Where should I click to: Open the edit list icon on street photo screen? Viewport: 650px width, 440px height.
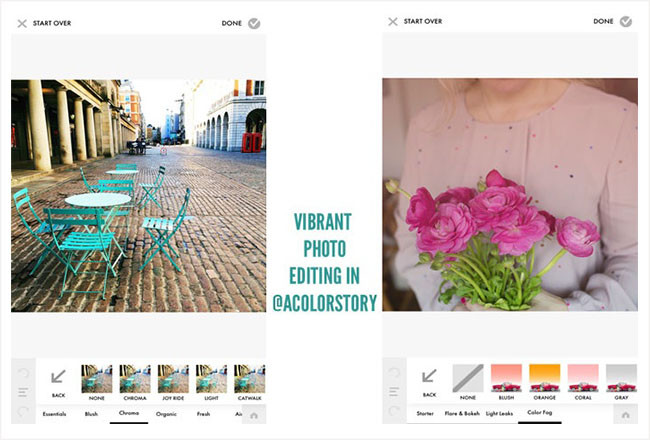pos(23,392)
